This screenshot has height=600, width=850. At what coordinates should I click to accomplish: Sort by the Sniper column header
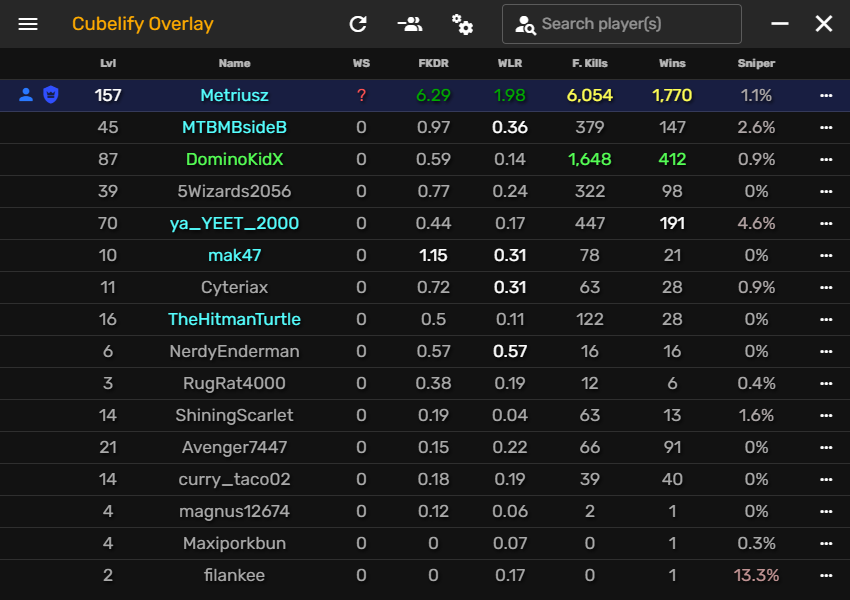click(x=756, y=63)
